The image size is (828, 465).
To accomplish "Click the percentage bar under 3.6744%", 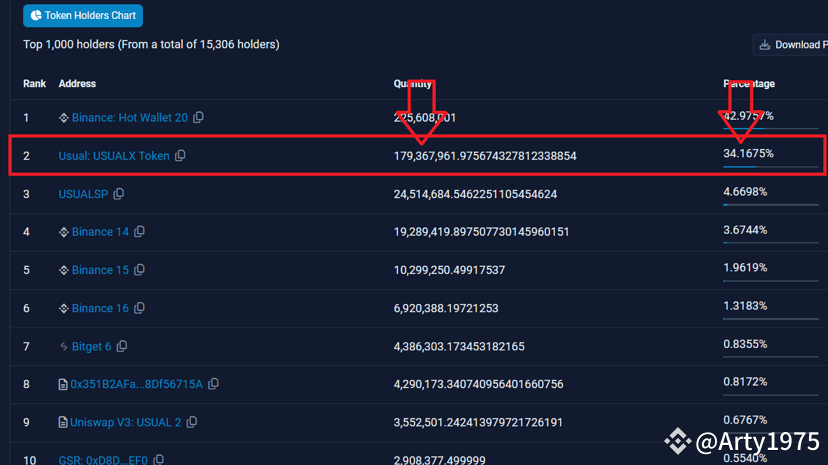I will (x=770, y=243).
